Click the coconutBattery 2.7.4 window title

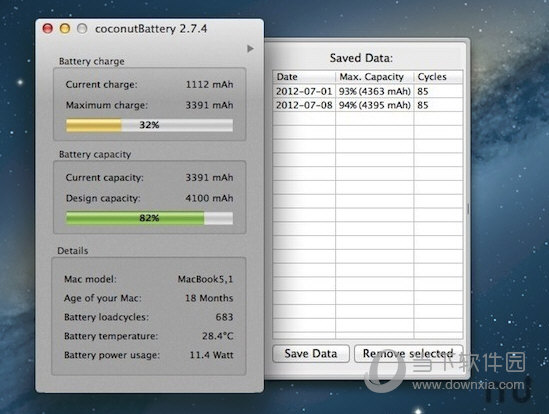pos(151,28)
